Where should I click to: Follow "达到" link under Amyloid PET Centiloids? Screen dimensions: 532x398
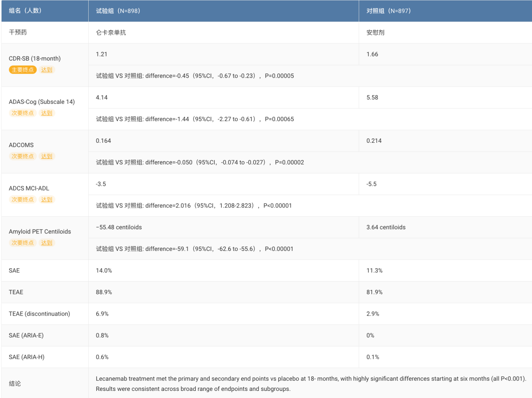(x=47, y=243)
